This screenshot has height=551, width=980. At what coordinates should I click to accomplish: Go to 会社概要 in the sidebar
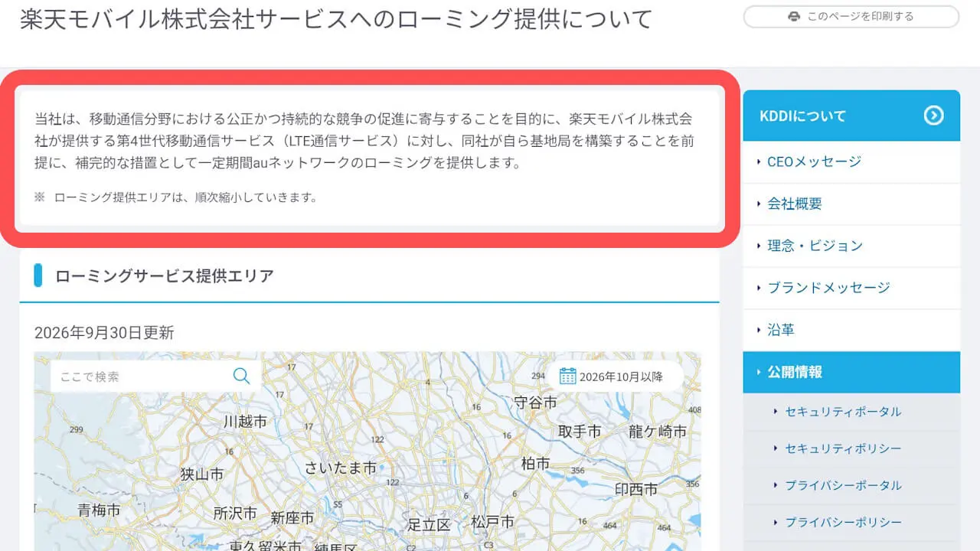point(851,204)
